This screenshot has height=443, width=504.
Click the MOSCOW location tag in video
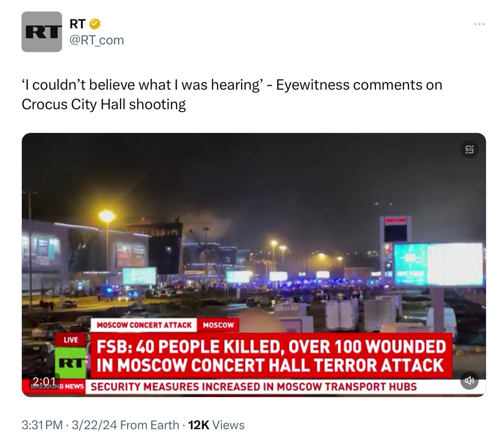pos(218,325)
